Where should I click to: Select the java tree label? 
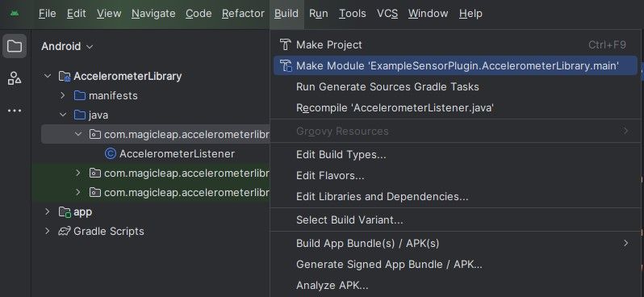tap(98, 115)
